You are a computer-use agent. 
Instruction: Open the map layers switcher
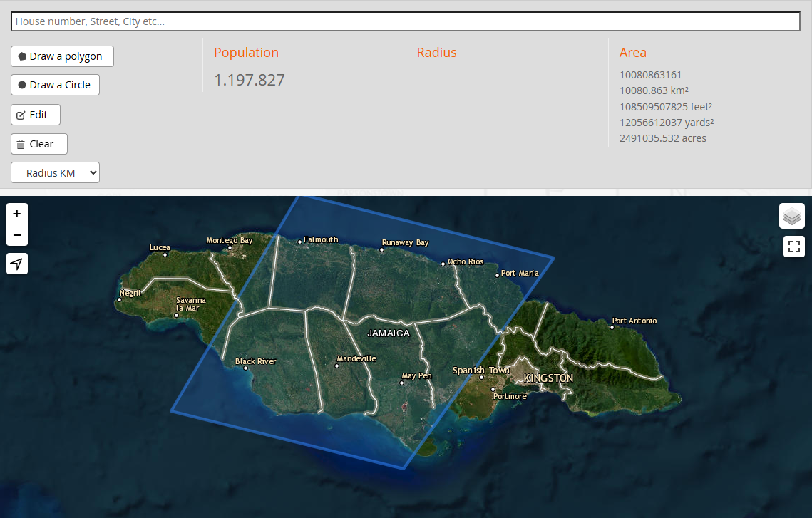(x=792, y=216)
